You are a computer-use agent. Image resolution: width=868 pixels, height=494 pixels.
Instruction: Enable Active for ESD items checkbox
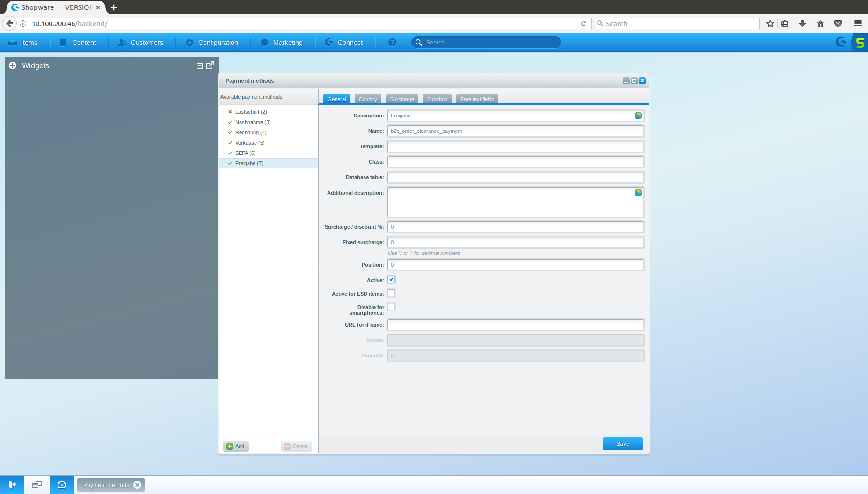point(391,293)
